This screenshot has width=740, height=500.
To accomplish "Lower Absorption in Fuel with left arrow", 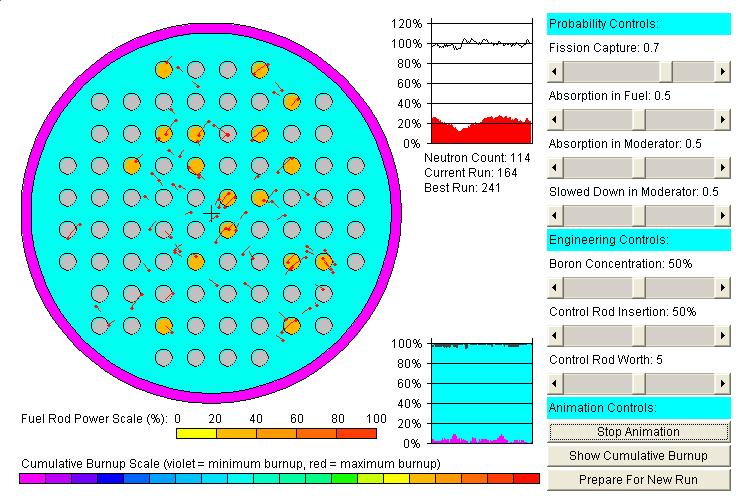I will 556,119.
